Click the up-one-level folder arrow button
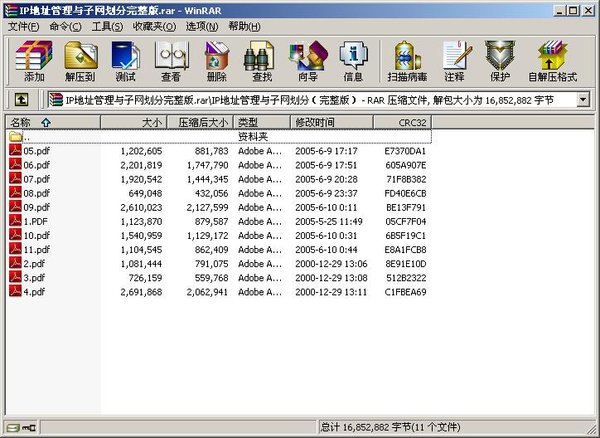 point(22,100)
